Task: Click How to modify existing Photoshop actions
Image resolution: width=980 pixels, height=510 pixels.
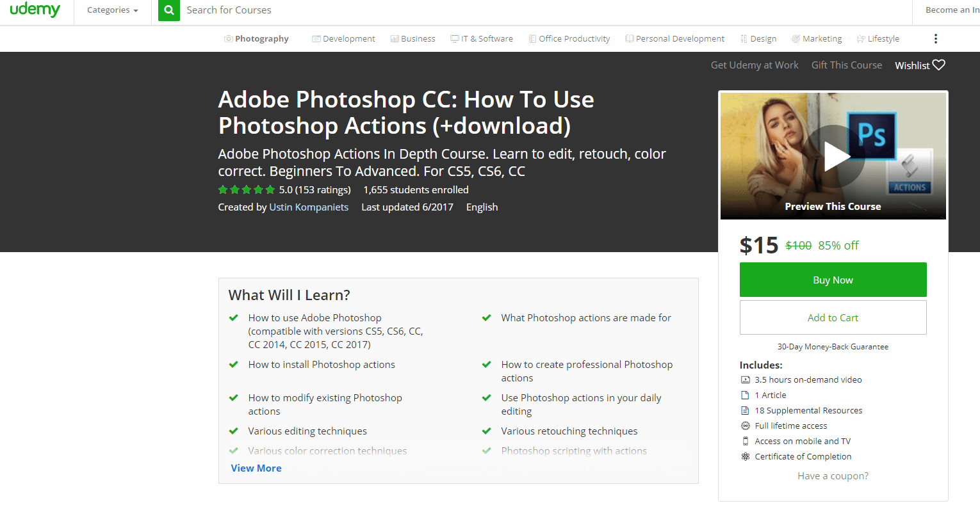Action: (325, 404)
